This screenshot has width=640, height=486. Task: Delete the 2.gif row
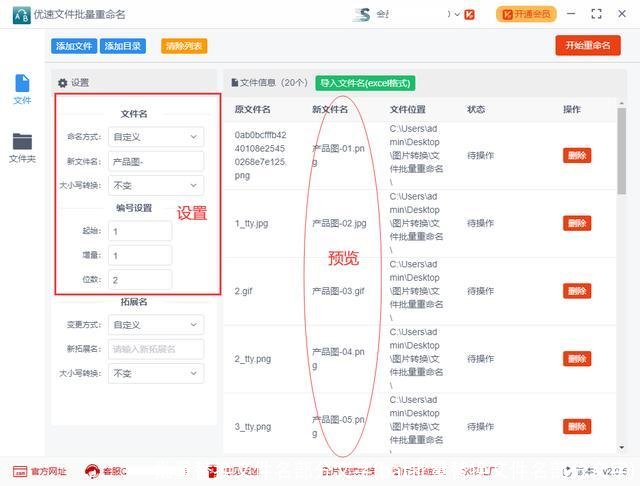coord(577,291)
